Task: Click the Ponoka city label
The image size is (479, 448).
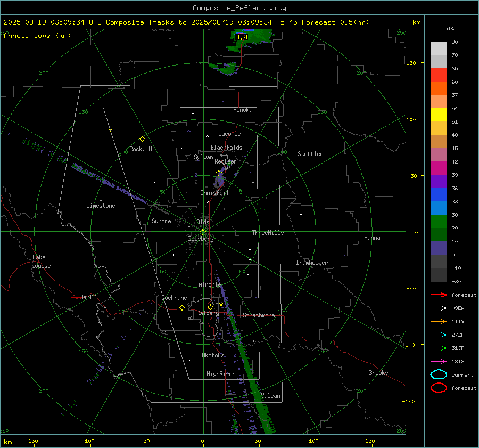Action: [243, 110]
